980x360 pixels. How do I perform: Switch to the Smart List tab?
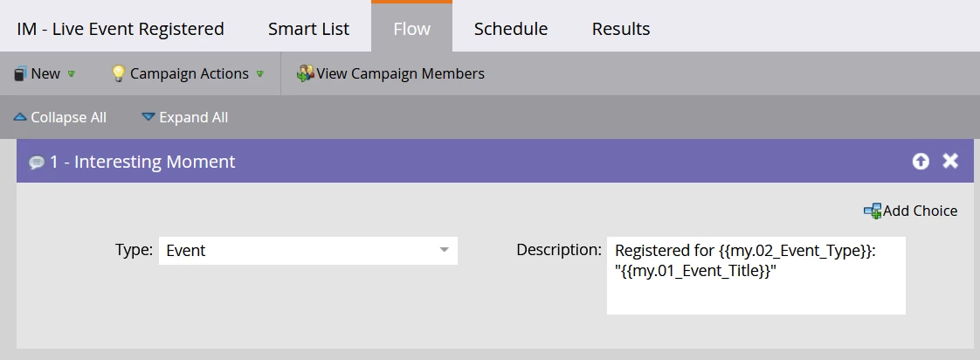click(x=308, y=29)
